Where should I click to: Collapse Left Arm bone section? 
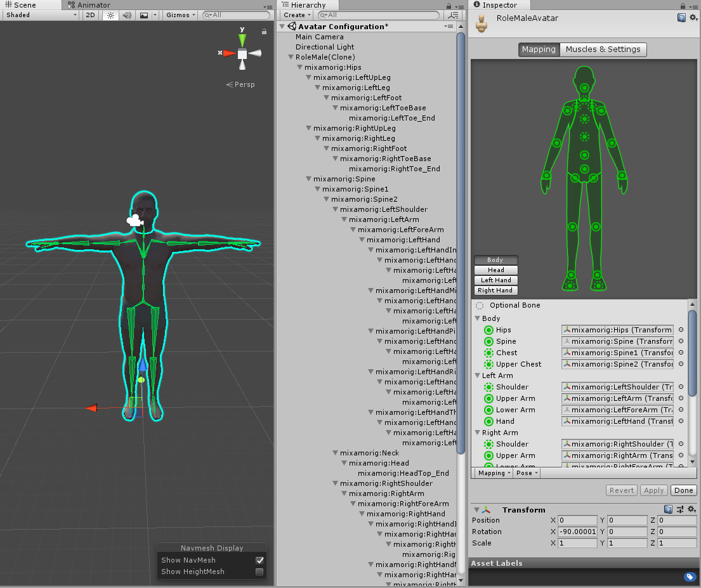pos(478,376)
